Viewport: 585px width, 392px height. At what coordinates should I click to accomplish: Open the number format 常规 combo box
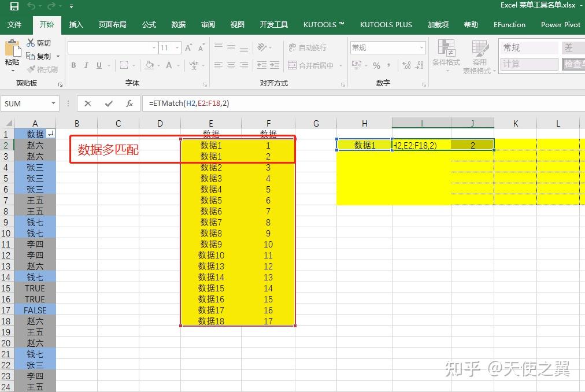click(x=388, y=48)
